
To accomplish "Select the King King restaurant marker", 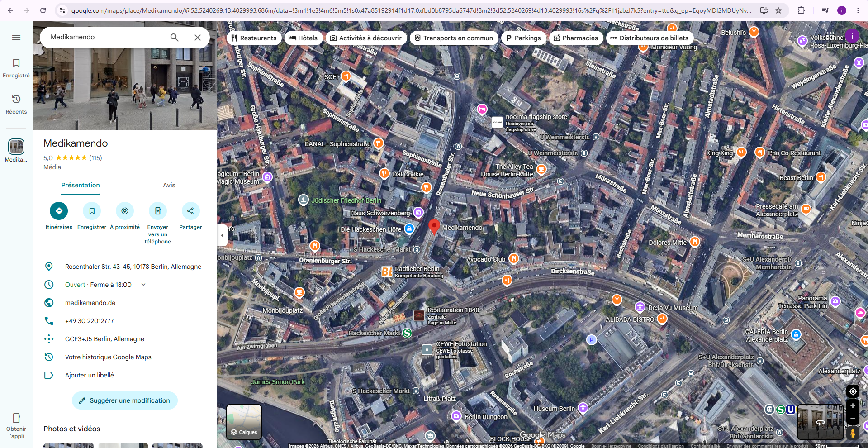I will (741, 153).
